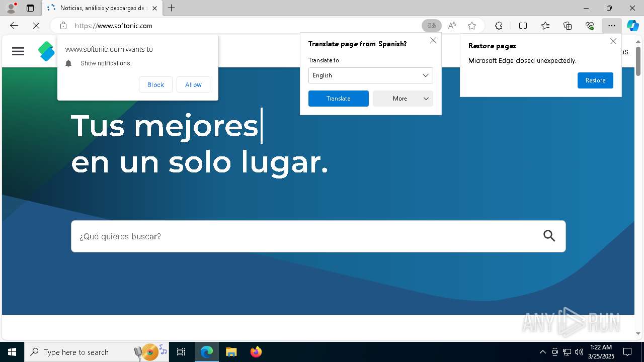
Task: Expand More options arrow
Action: [x=426, y=99]
